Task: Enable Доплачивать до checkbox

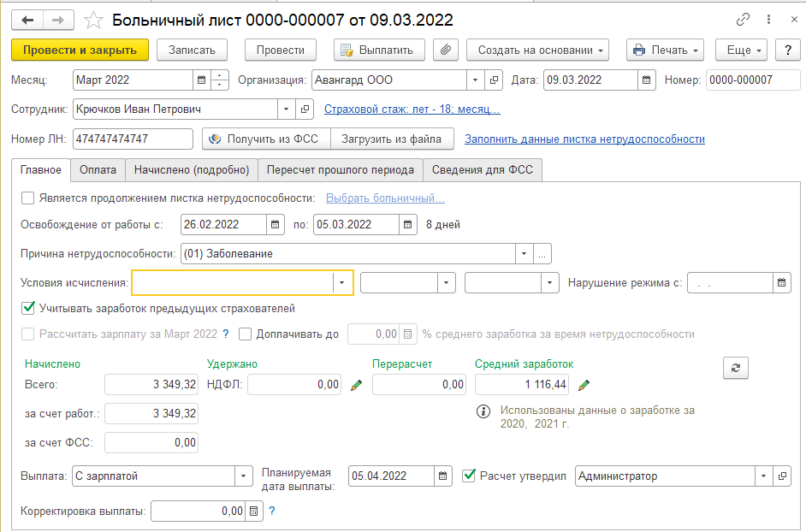Action: pos(246,334)
